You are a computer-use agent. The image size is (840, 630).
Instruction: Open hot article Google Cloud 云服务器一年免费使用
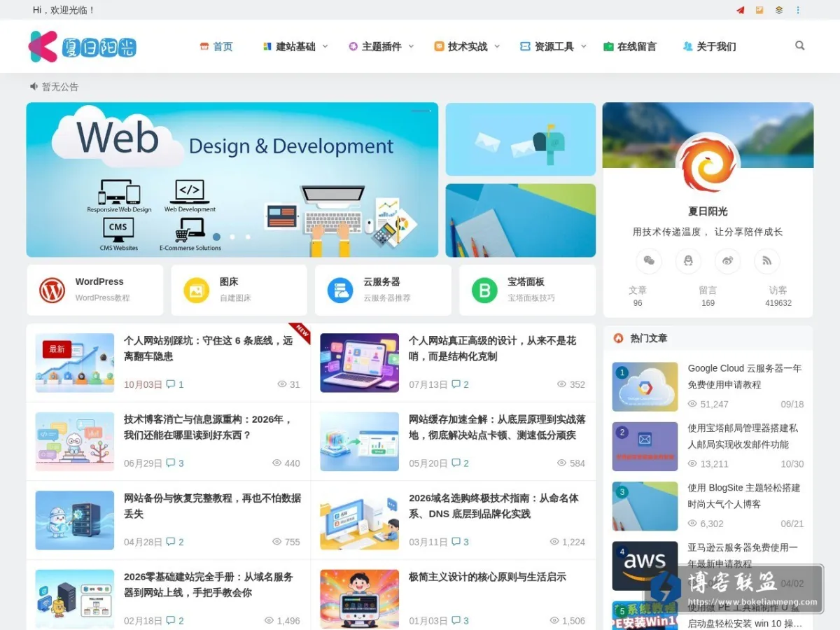[745, 376]
